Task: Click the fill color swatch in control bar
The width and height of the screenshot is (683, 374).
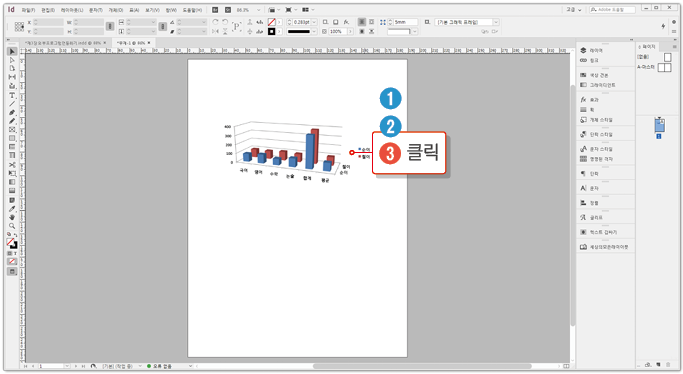Action: pos(271,22)
